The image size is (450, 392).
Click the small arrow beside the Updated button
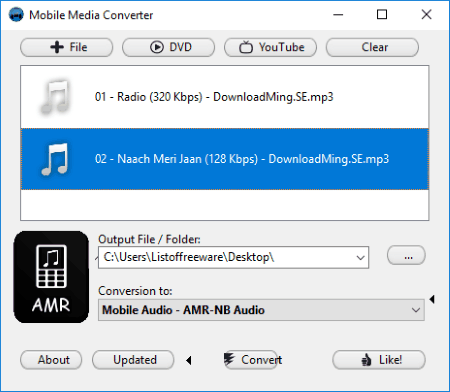point(189,360)
